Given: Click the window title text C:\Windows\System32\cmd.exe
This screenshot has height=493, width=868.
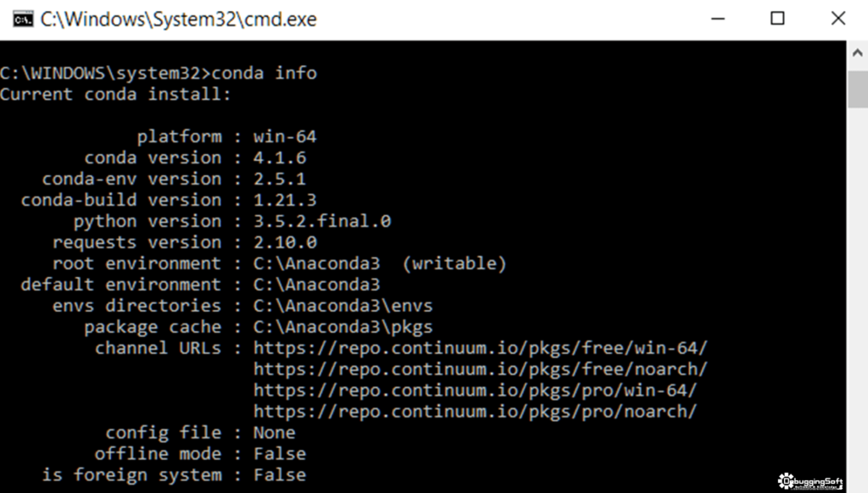Looking at the screenshot, I should (178, 19).
